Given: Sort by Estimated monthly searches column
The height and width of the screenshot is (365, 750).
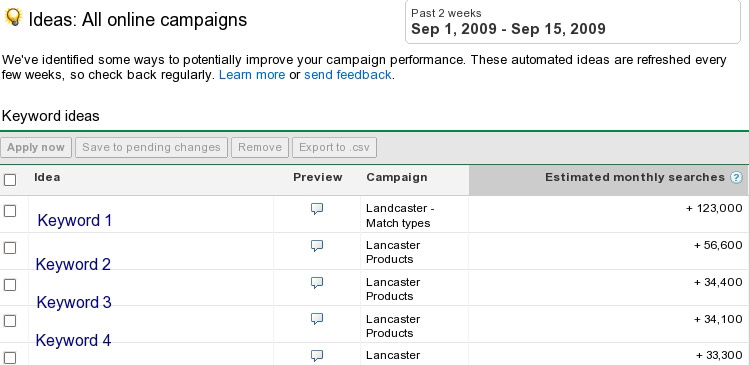Looking at the screenshot, I should point(635,177).
